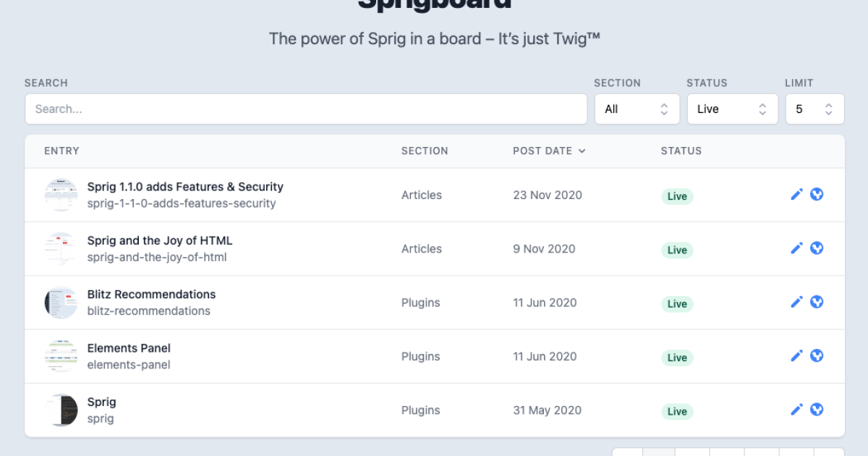Open the Blitz Recommendations entry title
Viewport: 868px width, 456px height.
point(151,294)
